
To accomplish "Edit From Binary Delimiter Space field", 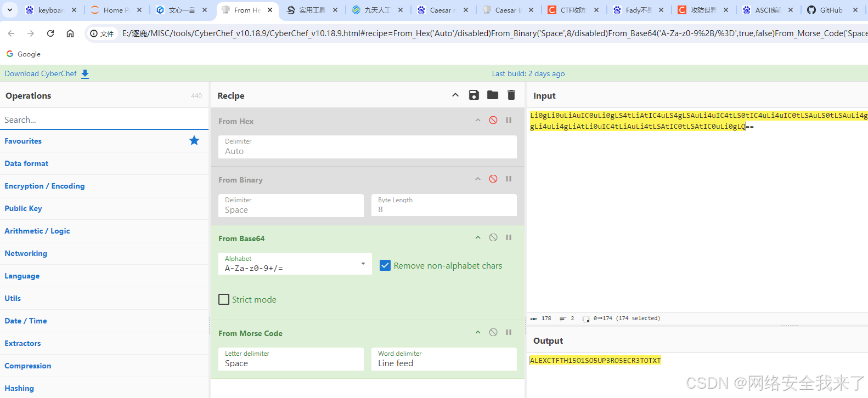I will coord(291,206).
